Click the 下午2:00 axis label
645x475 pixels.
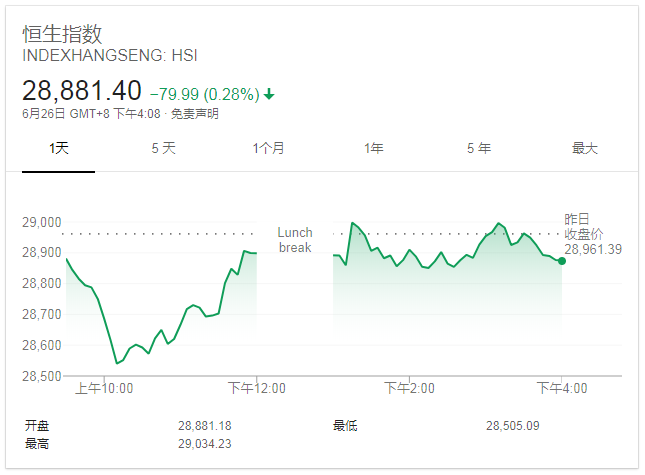(x=409, y=388)
